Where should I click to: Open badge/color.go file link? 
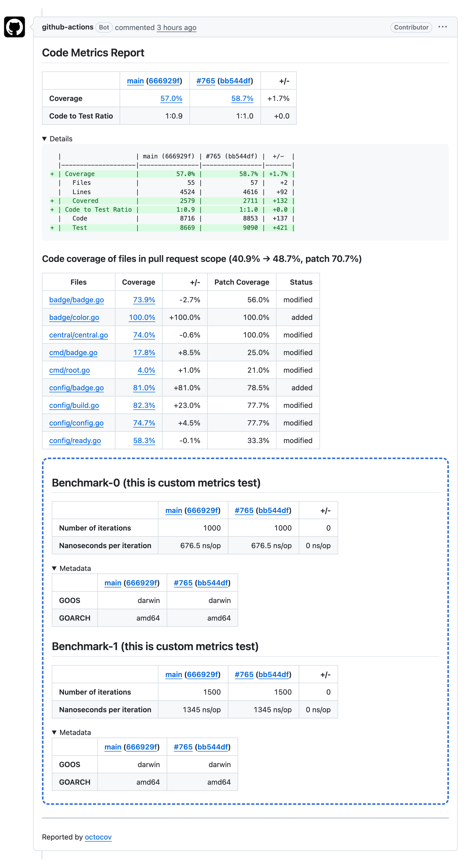pos(74,318)
